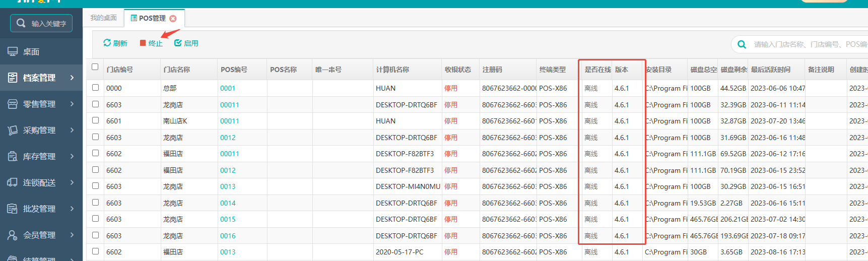
Task: Close the POS管理 tab
Action: point(173,18)
